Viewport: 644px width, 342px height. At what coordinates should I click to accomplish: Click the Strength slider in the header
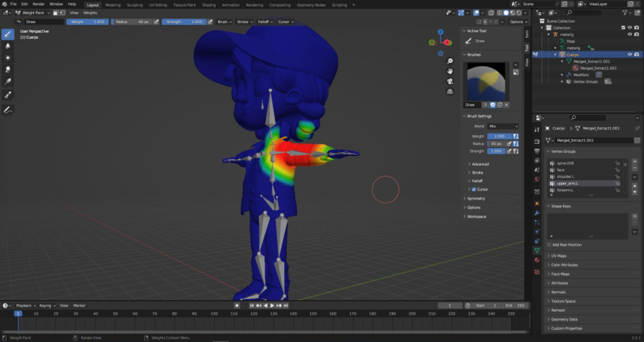tap(183, 22)
